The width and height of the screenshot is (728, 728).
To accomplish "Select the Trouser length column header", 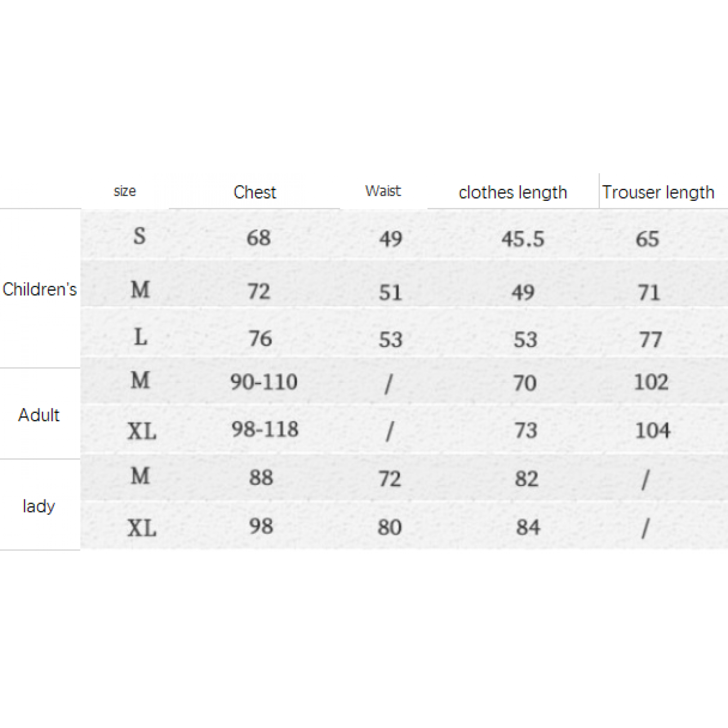I will pyautogui.click(x=658, y=192).
